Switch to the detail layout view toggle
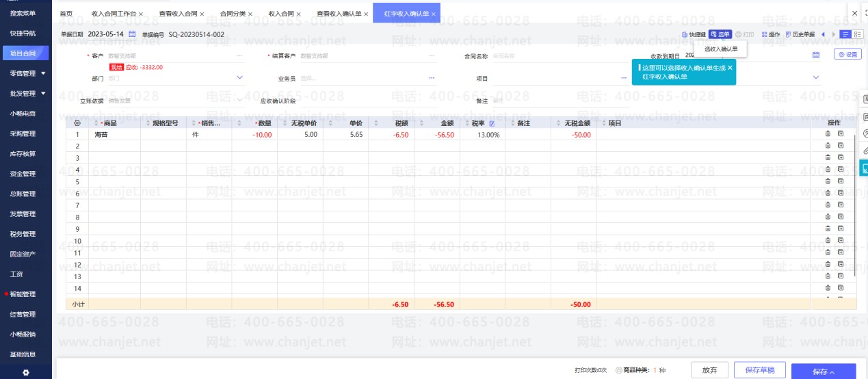The width and height of the screenshot is (868, 379). (x=858, y=34)
